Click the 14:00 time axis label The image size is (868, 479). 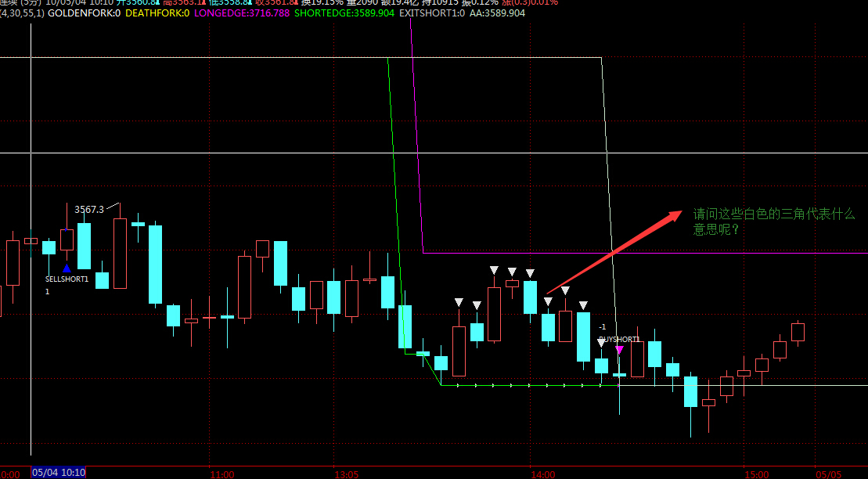click(x=543, y=474)
